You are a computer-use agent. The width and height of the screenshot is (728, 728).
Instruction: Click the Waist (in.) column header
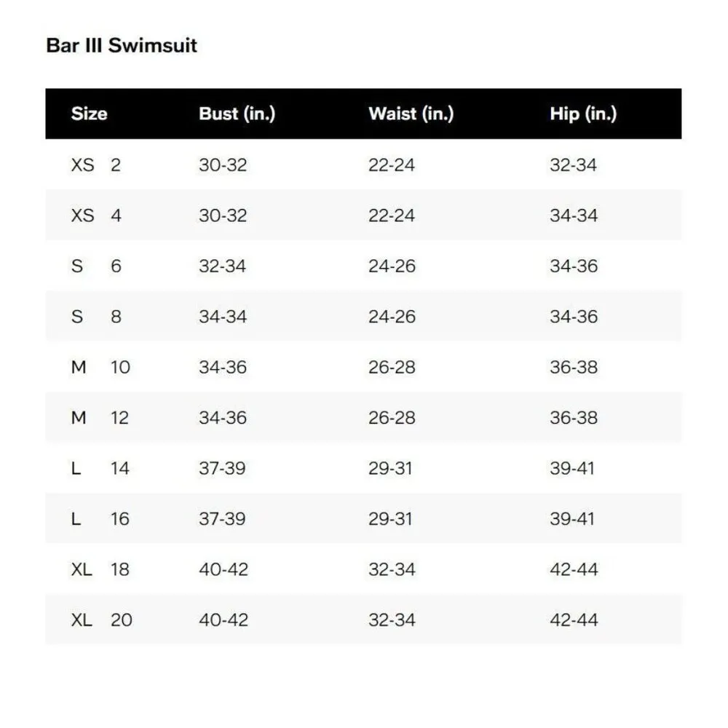(x=411, y=114)
